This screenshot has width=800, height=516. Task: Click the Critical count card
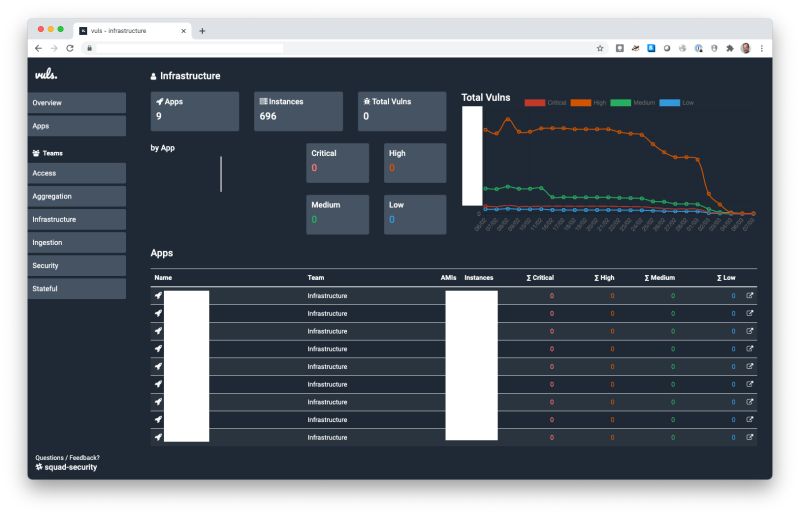click(x=337, y=163)
